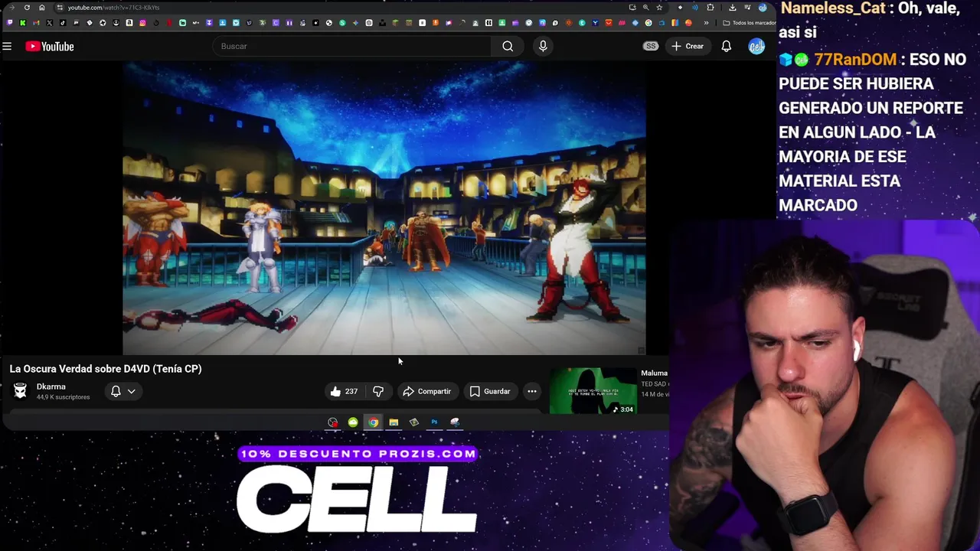Reload the page with the refresh icon
The width and height of the screenshot is (980, 551).
[x=27, y=8]
